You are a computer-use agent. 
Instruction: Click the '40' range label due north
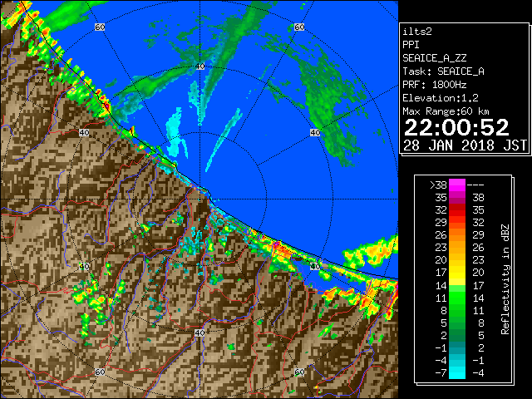click(199, 66)
